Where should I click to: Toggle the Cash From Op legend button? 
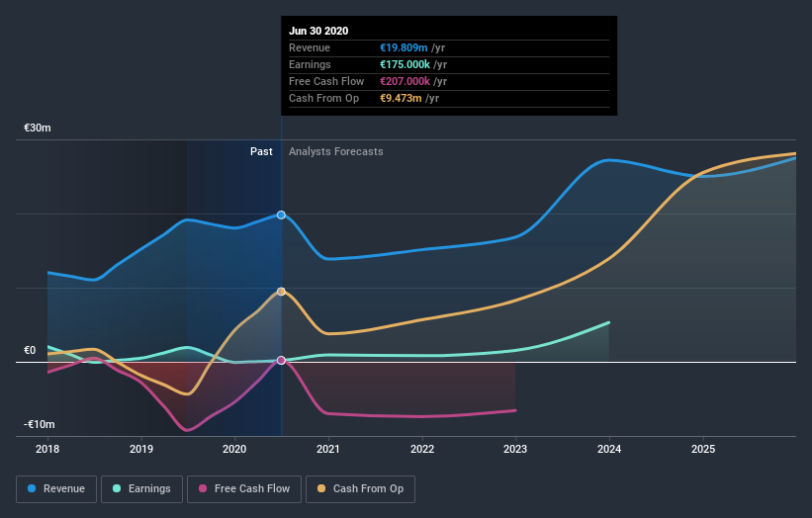point(360,489)
